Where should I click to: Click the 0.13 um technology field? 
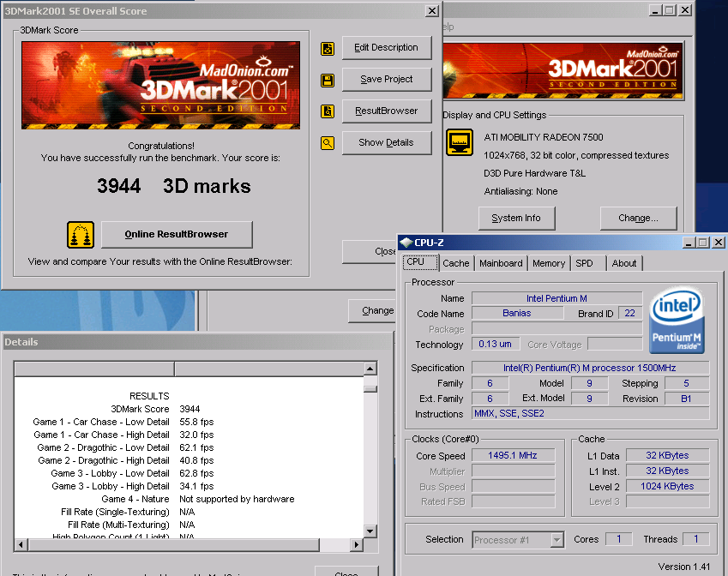496,345
